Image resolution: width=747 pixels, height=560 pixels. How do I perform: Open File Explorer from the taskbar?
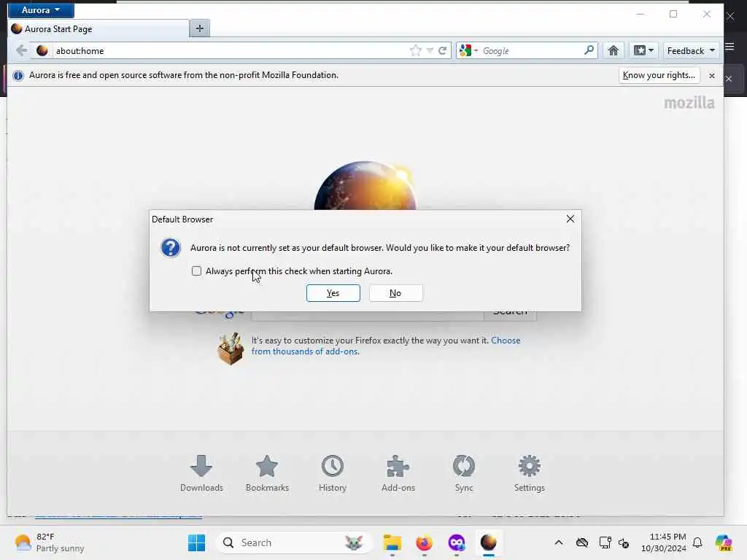(x=392, y=542)
